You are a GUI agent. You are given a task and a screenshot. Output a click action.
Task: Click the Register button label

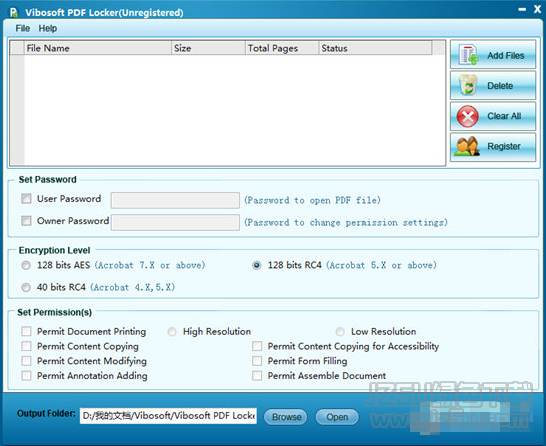504,146
